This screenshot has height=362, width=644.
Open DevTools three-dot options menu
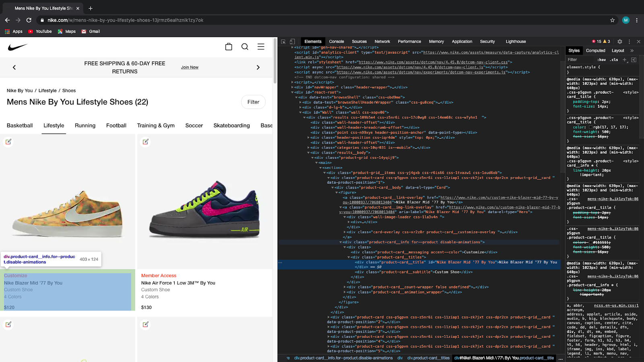pos(629,41)
